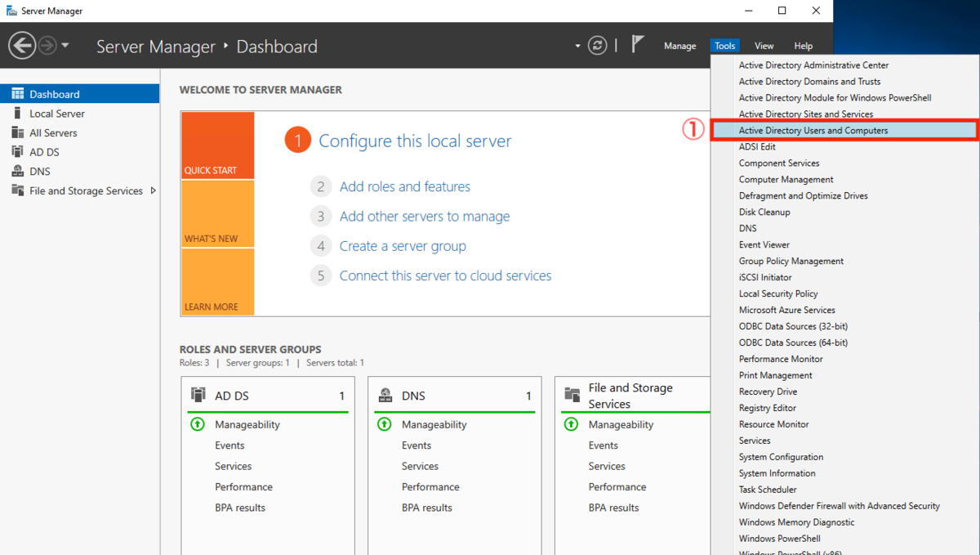
Task: Click File and Storage Services tile icon
Action: (572, 395)
